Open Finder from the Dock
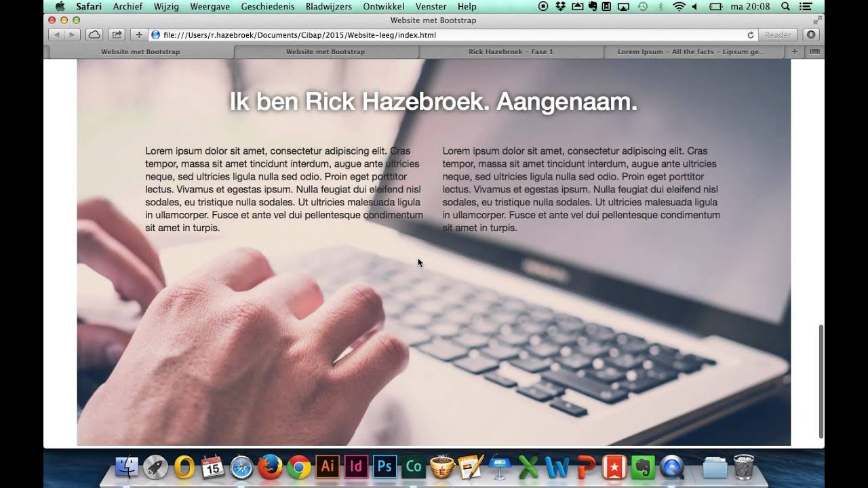This screenshot has height=488, width=868. pos(126,466)
